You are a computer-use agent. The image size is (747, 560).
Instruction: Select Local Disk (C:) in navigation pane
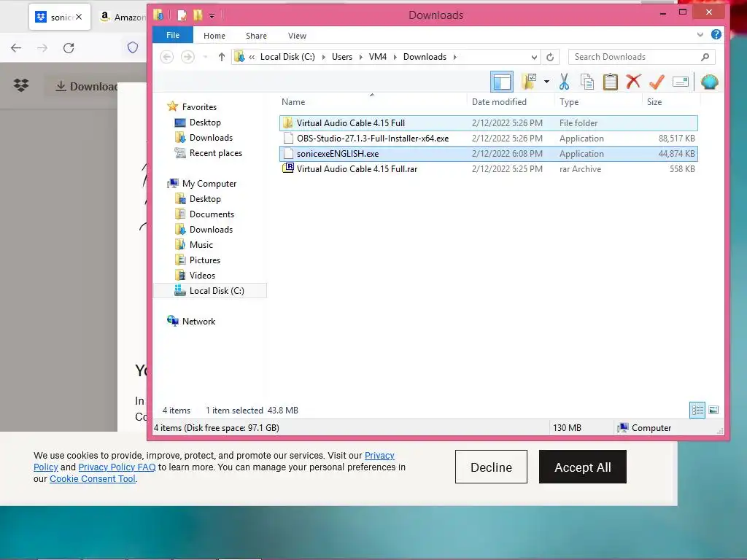[x=210, y=290]
